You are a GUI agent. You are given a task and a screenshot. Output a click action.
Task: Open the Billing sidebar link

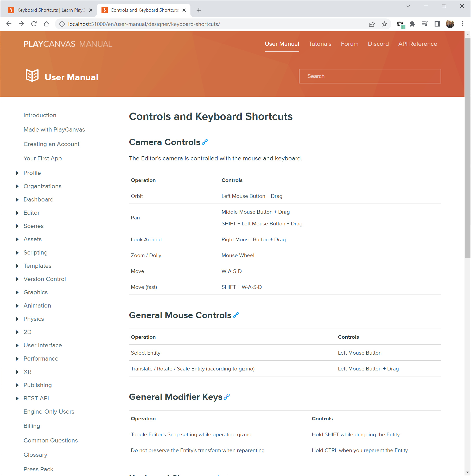click(x=32, y=426)
